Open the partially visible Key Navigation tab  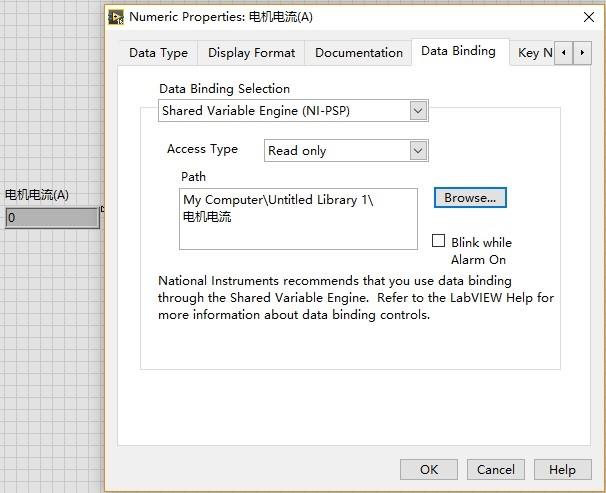(534, 53)
